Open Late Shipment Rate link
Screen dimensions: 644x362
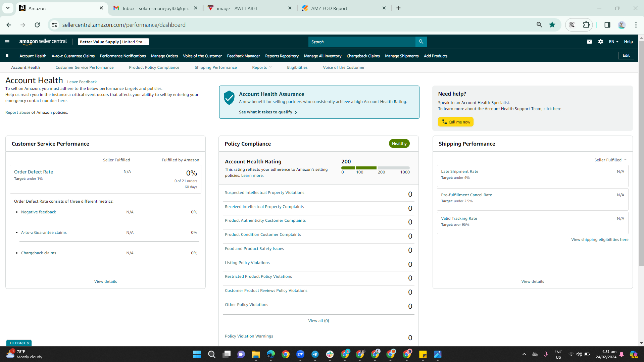coord(459,171)
